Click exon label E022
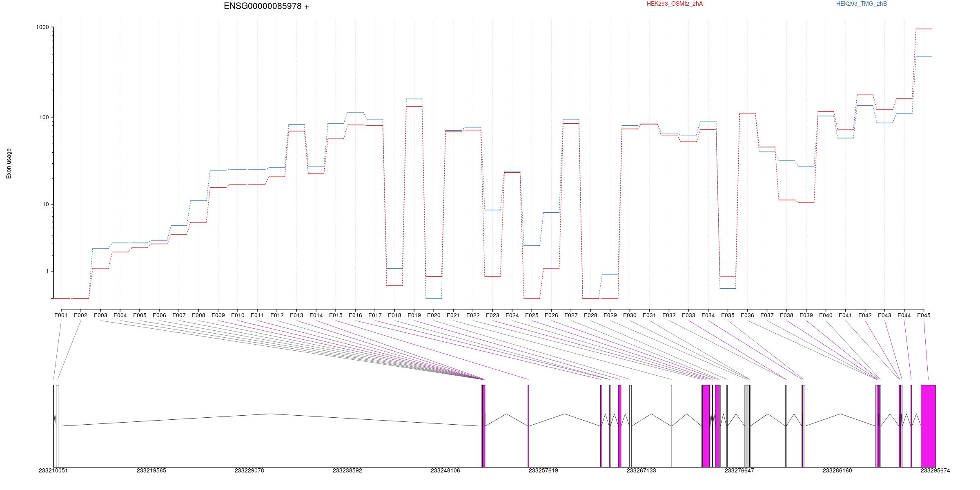Image resolution: width=980 pixels, height=490 pixels. click(x=473, y=315)
